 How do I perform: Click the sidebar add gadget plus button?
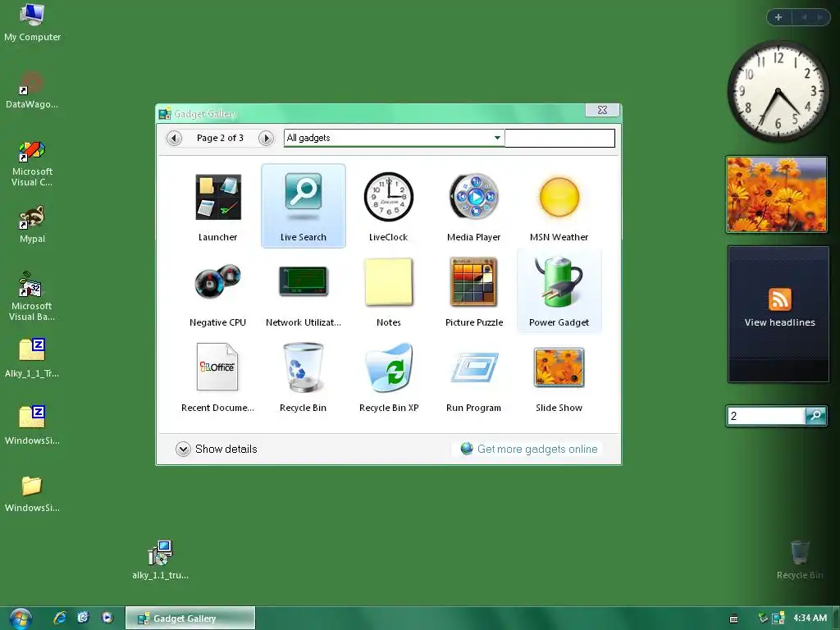pos(778,17)
